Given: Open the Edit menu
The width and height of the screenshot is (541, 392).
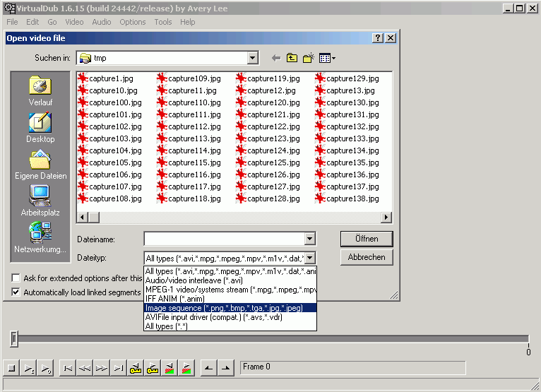Looking at the screenshot, I should (32, 22).
